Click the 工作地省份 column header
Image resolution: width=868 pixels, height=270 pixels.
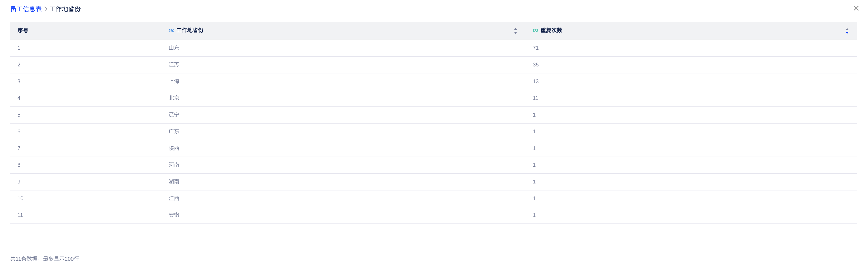coord(190,31)
